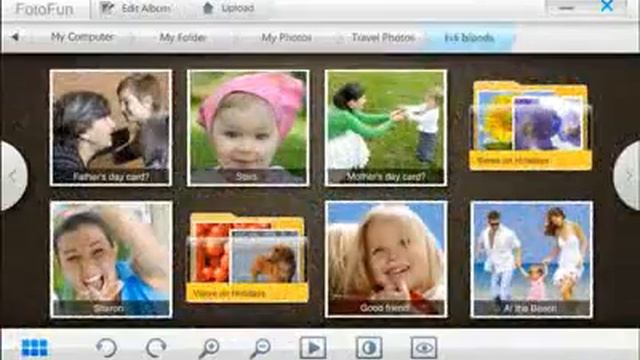Click the Upload button
The height and width of the screenshot is (360, 640).
[x=229, y=8]
